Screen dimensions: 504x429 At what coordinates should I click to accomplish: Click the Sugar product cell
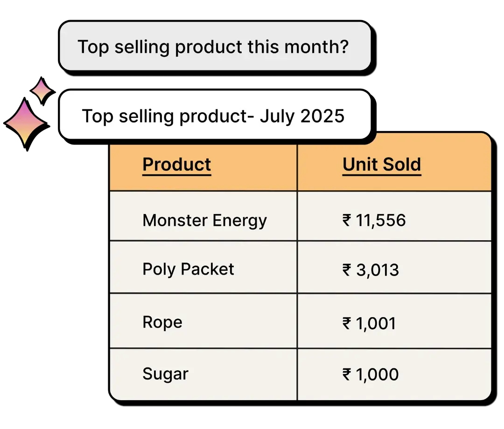coord(165,374)
